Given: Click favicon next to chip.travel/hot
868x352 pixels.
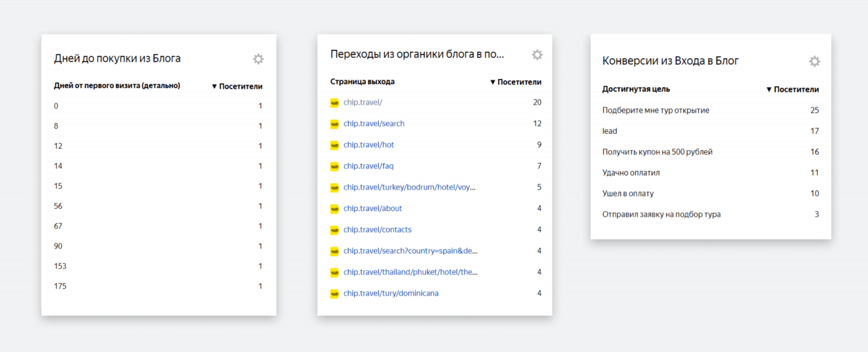Looking at the screenshot, I should click(335, 145).
